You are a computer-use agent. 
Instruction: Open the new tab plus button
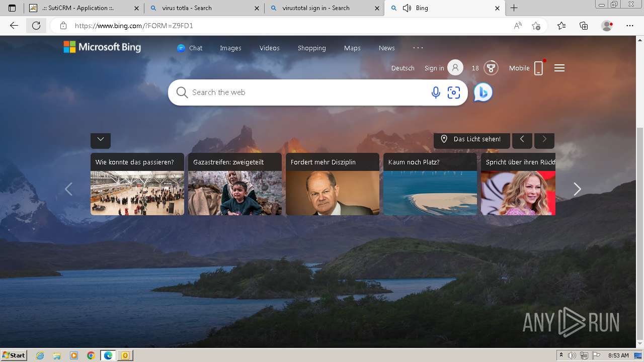pyautogui.click(x=514, y=8)
